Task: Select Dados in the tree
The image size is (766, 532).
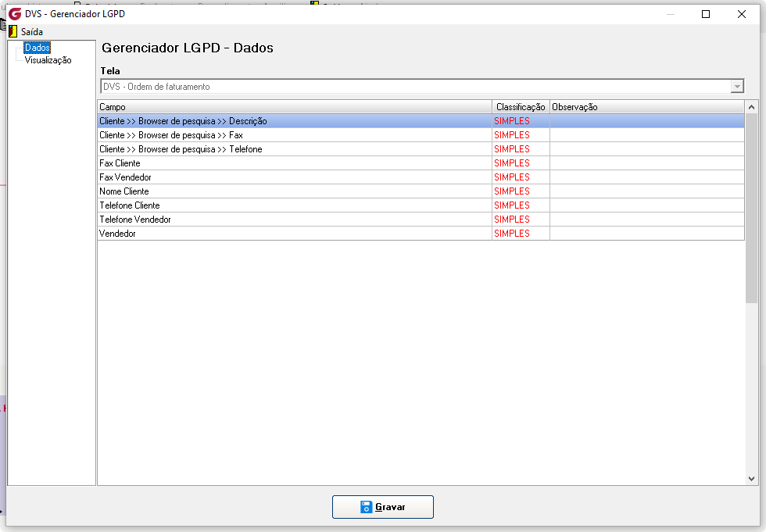Action: pyautogui.click(x=38, y=48)
